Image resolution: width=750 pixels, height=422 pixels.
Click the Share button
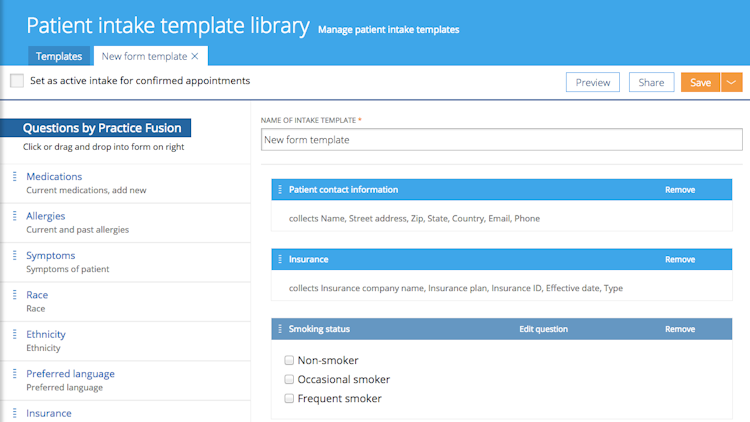651,83
